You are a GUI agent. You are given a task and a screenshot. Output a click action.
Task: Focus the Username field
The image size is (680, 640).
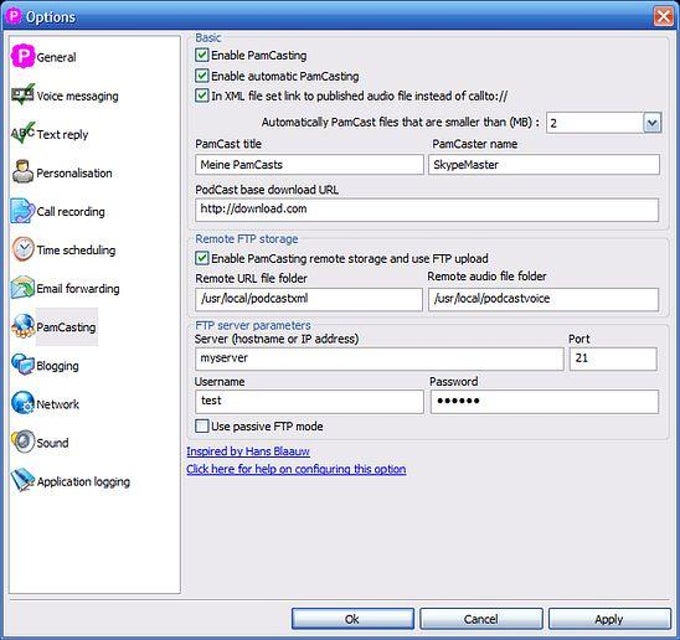pos(309,402)
